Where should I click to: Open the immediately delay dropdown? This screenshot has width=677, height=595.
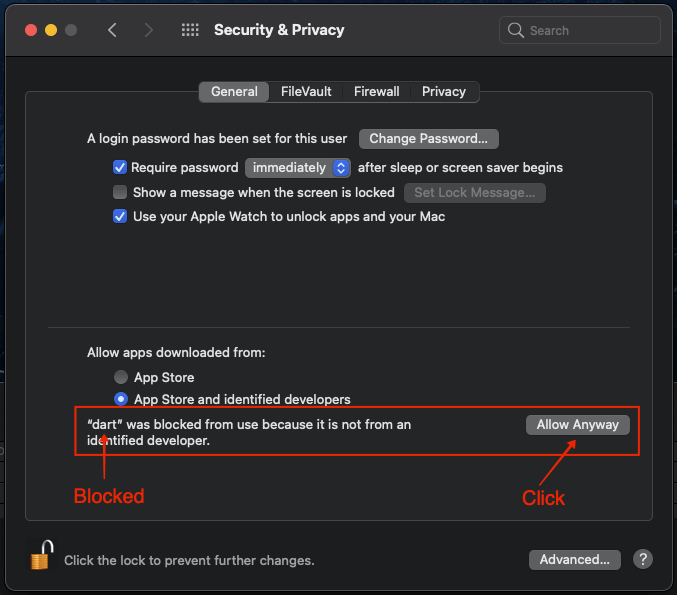tap(298, 167)
